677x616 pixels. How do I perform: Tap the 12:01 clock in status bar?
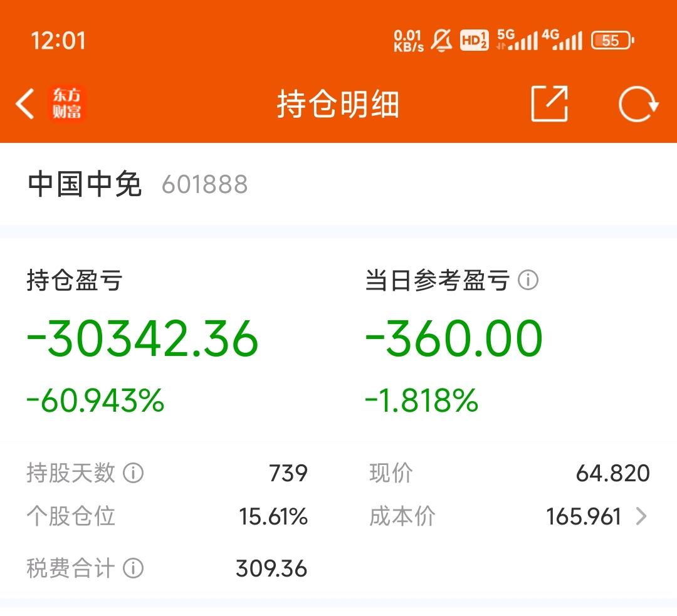[x=58, y=41]
